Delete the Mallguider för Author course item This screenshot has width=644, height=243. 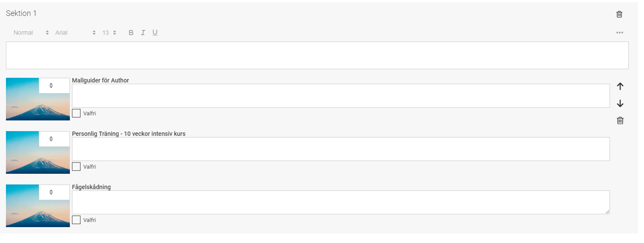pyautogui.click(x=620, y=120)
